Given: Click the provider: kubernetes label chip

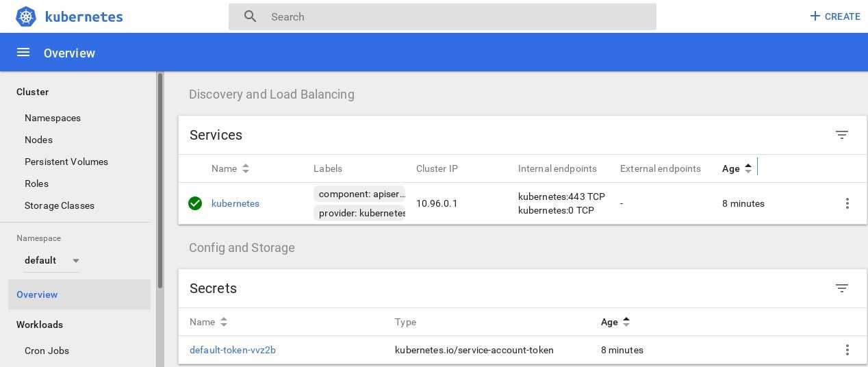Looking at the screenshot, I should 359,213.
